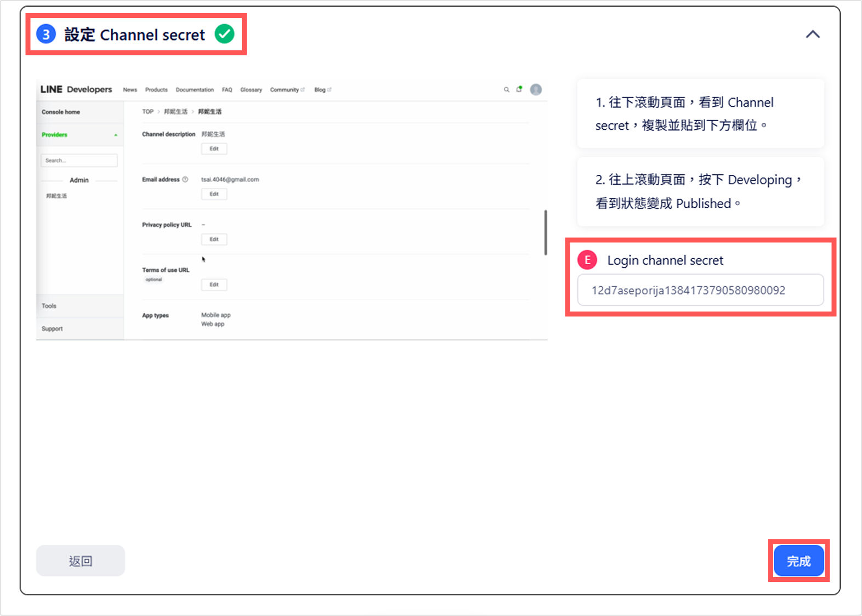Click Edit under Email address
The width and height of the screenshot is (862, 616).
tap(214, 194)
